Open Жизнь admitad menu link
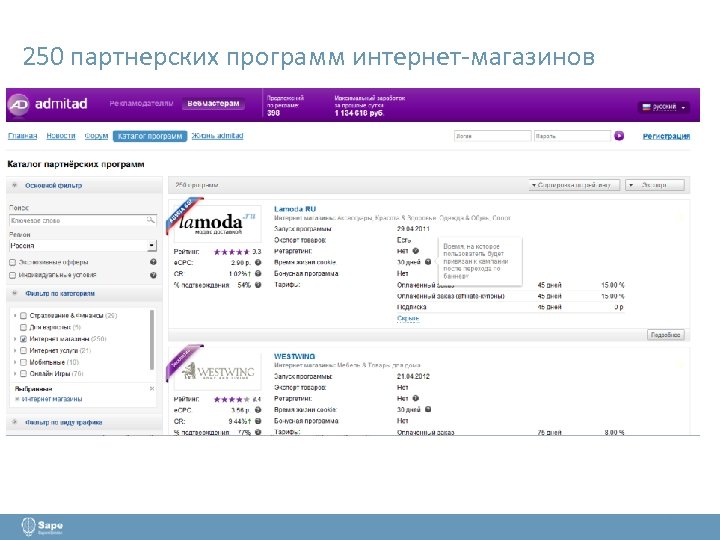This screenshot has height=540, width=720. point(218,136)
